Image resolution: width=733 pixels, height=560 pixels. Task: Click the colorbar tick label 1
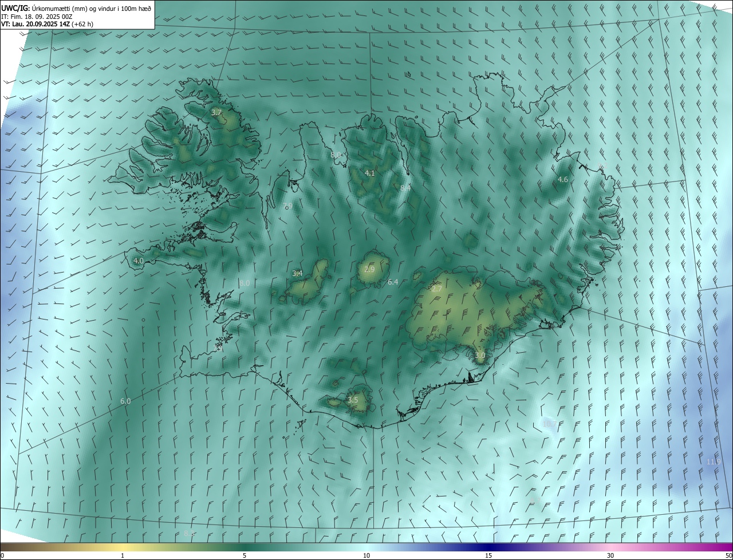point(123,555)
